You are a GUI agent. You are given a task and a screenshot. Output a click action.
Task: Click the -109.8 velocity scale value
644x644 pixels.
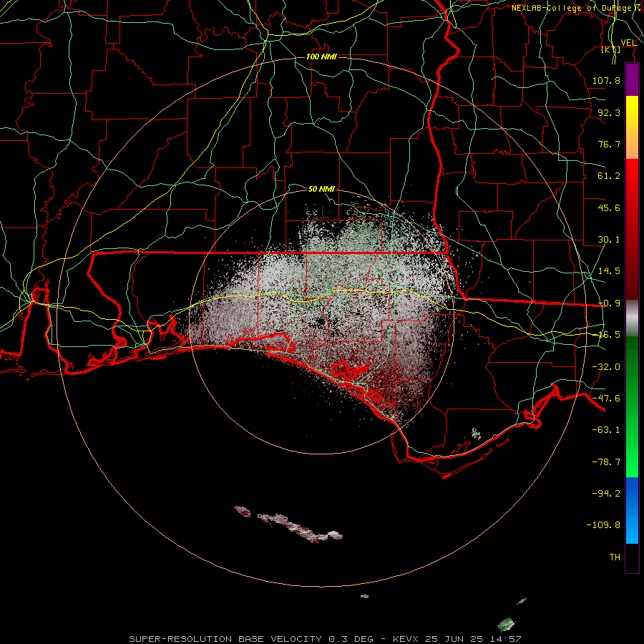[x=603, y=525]
